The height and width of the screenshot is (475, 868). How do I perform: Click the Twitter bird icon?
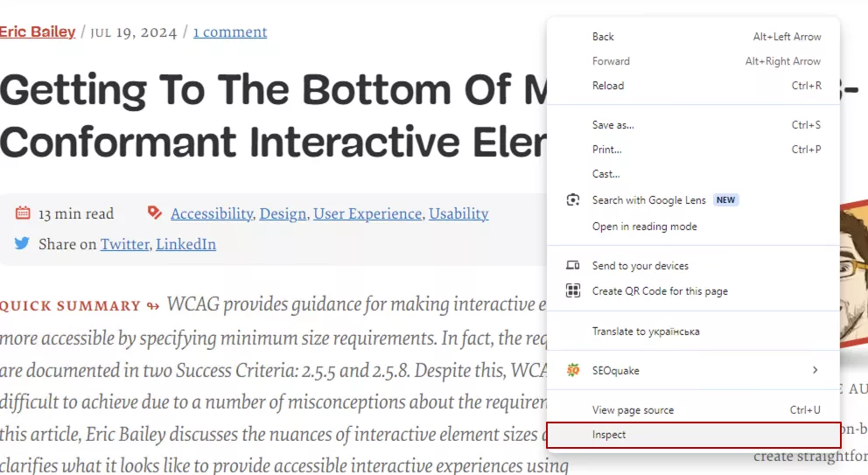22,243
